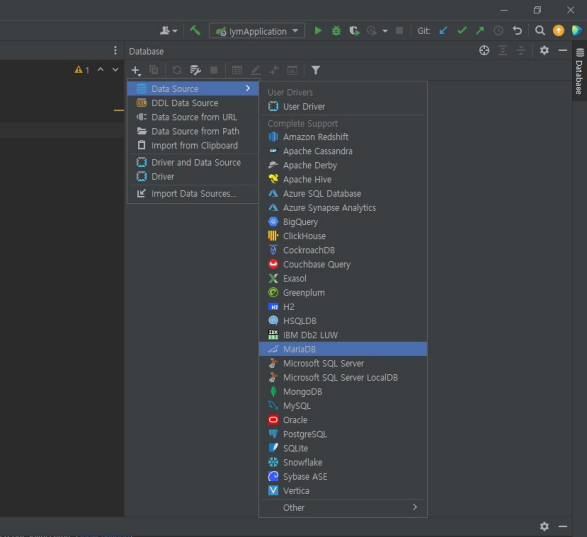Click the orange IDE update icon
This screenshot has width=587, height=537.
pos(558,31)
